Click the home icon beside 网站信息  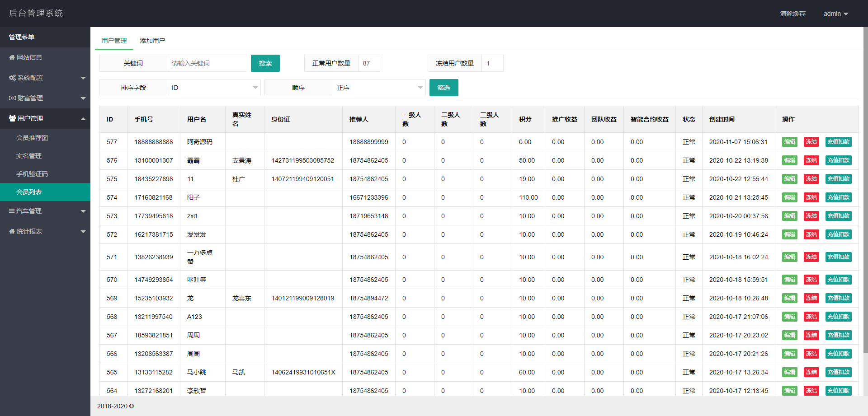(12, 57)
